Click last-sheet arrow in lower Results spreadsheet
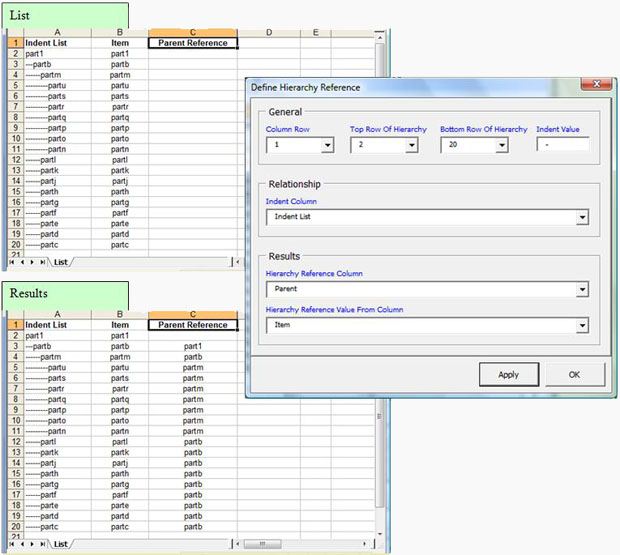 click(x=41, y=543)
